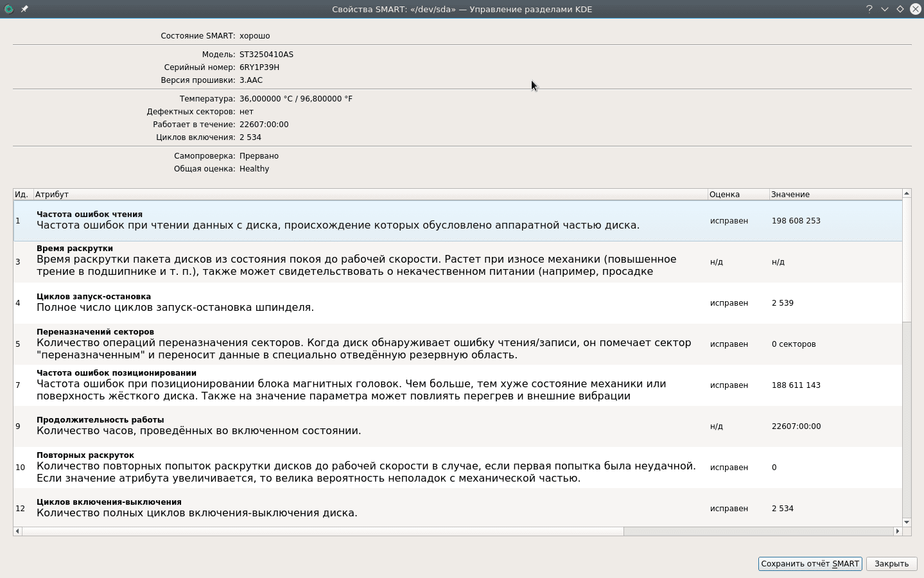Close the dialog with the title bar X
924x578 pixels.
[x=916, y=9]
